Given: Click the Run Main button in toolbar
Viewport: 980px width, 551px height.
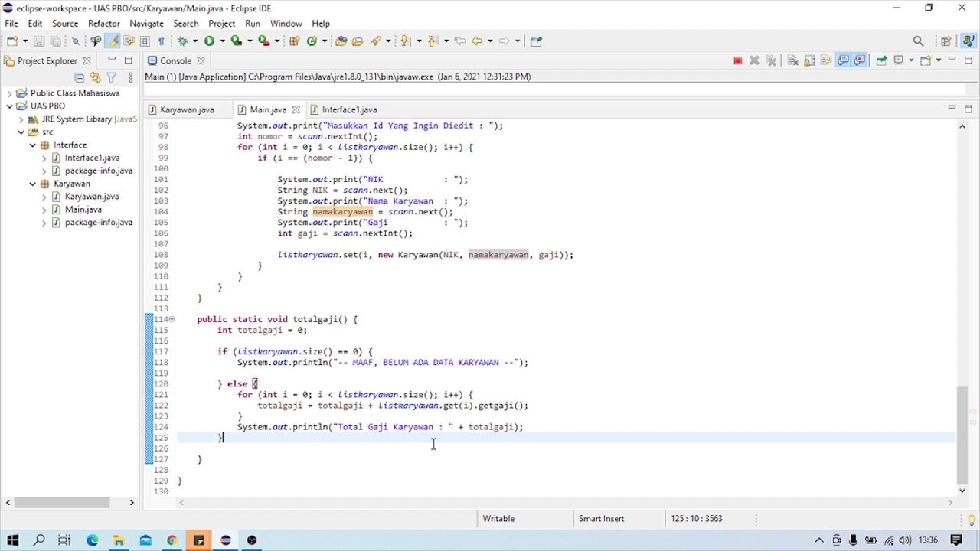Looking at the screenshot, I should point(209,41).
